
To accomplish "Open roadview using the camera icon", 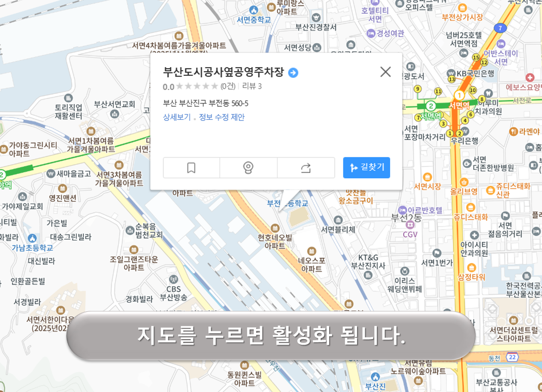I will [248, 168].
